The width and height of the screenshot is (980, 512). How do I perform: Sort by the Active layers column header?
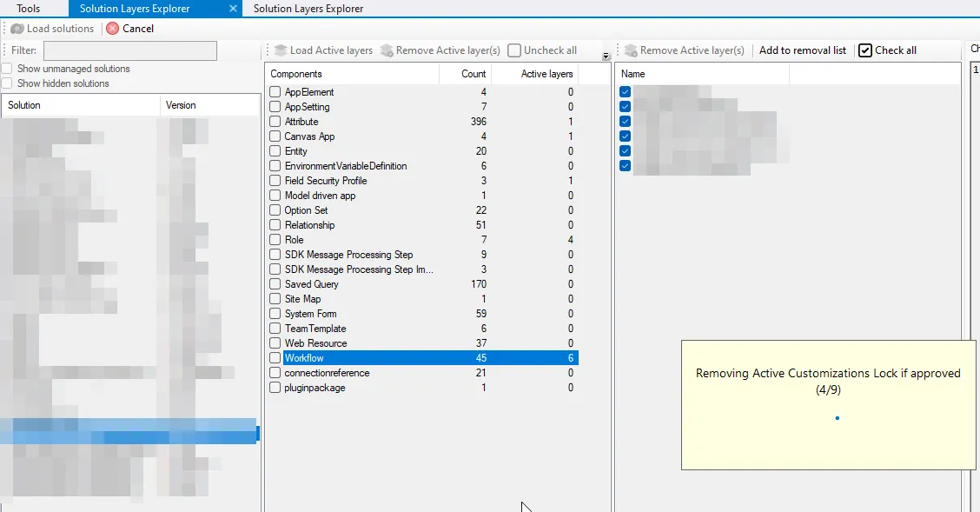[534, 74]
